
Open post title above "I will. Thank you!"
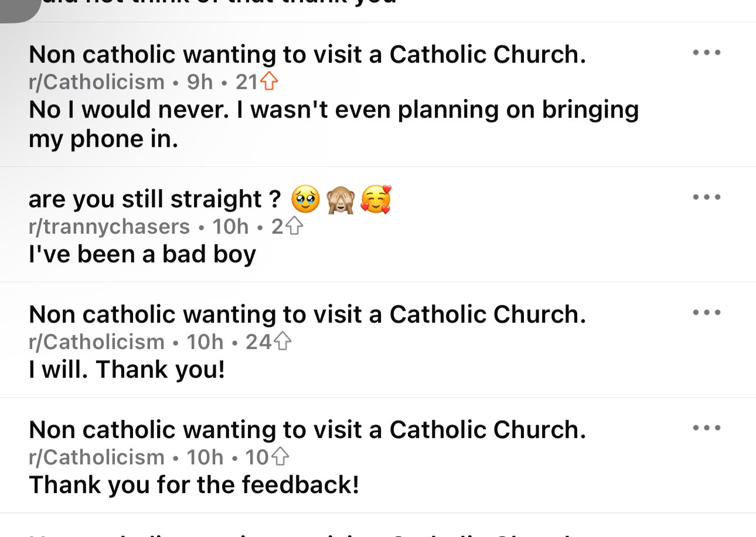click(307, 314)
